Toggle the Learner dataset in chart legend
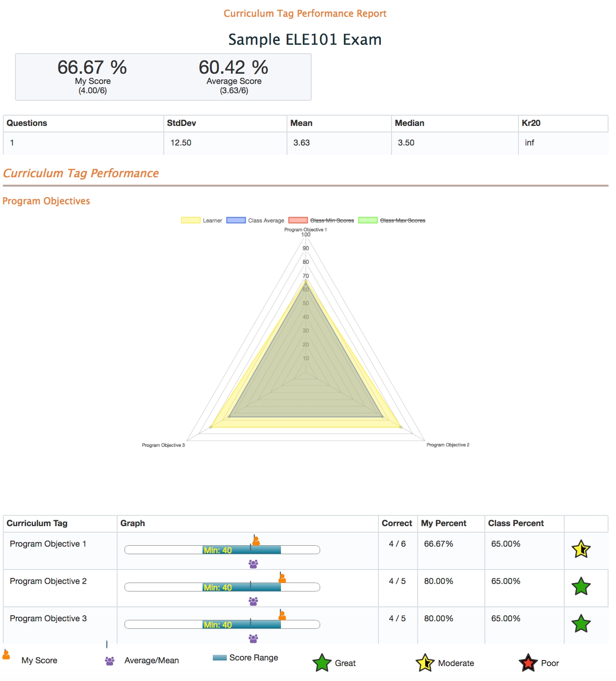 [x=202, y=220]
